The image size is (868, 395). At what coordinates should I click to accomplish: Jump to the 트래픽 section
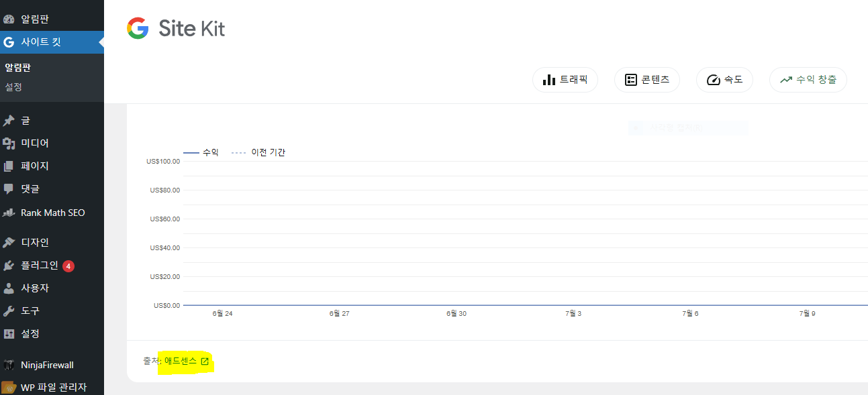pos(565,80)
